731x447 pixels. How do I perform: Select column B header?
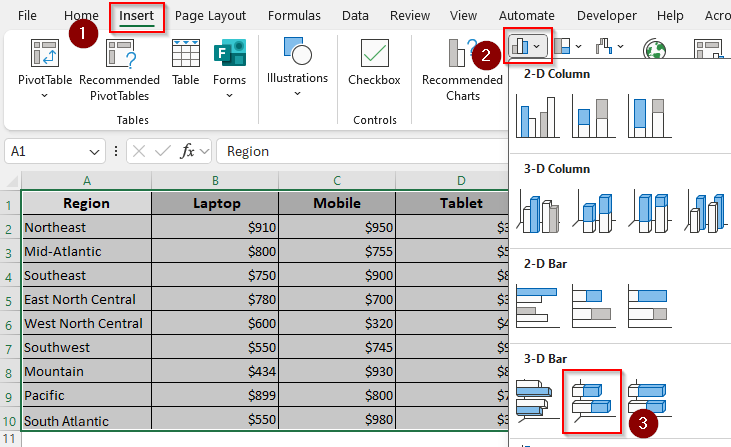point(215,180)
